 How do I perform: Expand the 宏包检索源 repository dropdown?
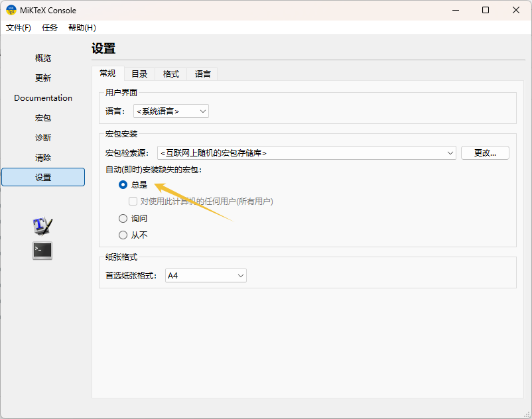click(x=306, y=153)
